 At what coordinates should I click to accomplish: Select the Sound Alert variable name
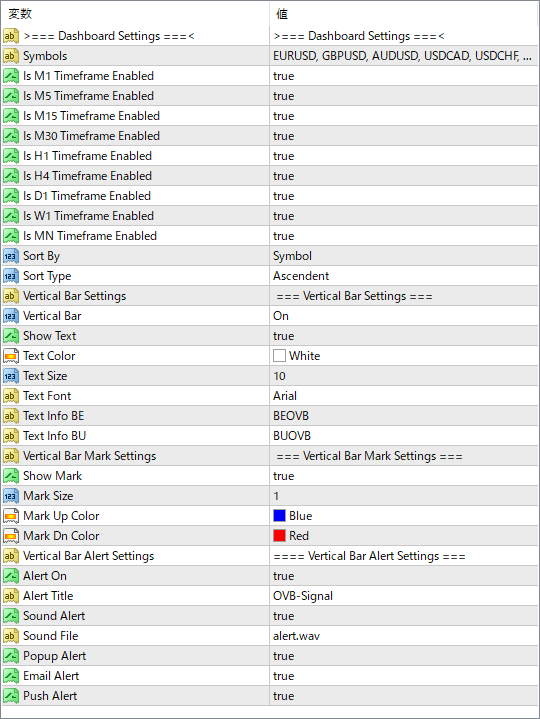(x=54, y=616)
